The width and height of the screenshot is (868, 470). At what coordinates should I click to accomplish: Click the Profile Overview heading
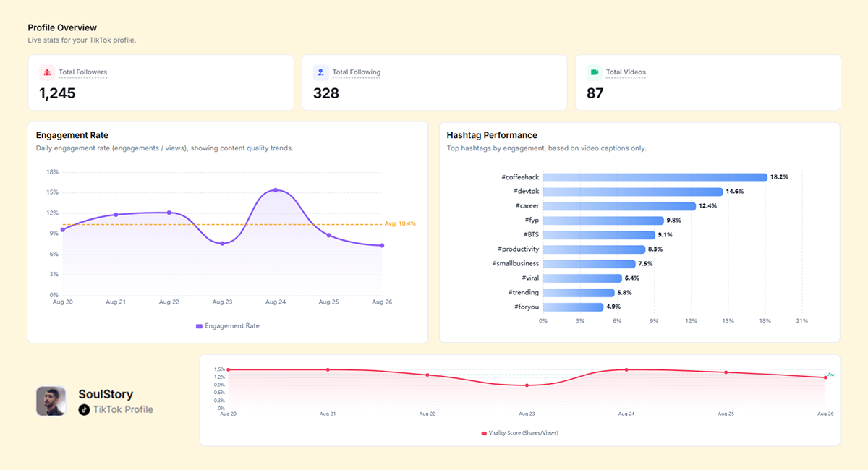point(62,27)
